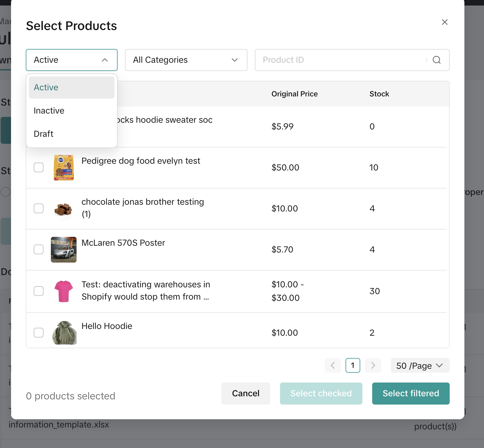Screen dimensions: 484x448
Task: Choose Draft from the status list
Action: click(43, 134)
